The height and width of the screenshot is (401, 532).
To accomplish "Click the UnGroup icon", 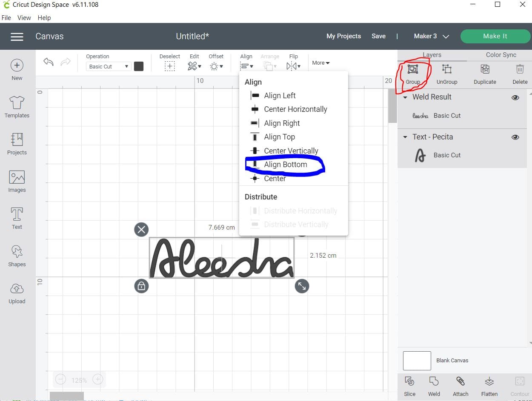I will (446, 69).
